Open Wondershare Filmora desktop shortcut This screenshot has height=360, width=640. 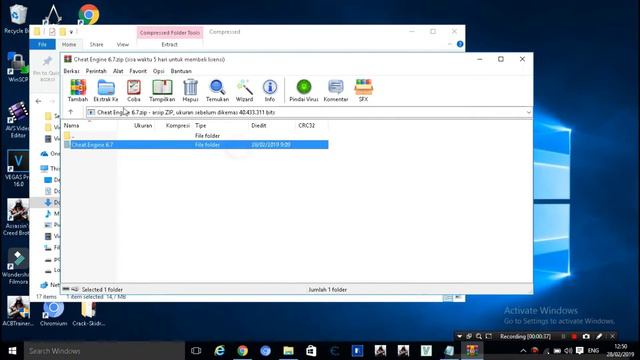pyautogui.click(x=18, y=267)
